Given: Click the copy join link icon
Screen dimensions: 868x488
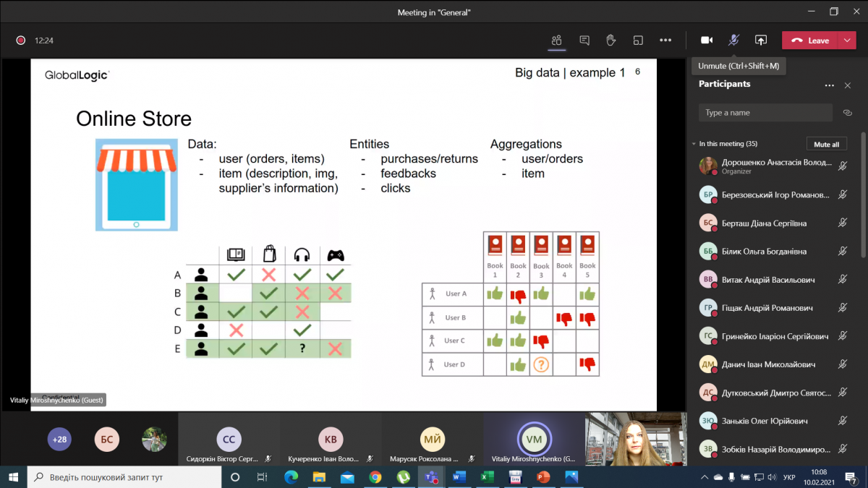Looking at the screenshot, I should (x=848, y=113).
